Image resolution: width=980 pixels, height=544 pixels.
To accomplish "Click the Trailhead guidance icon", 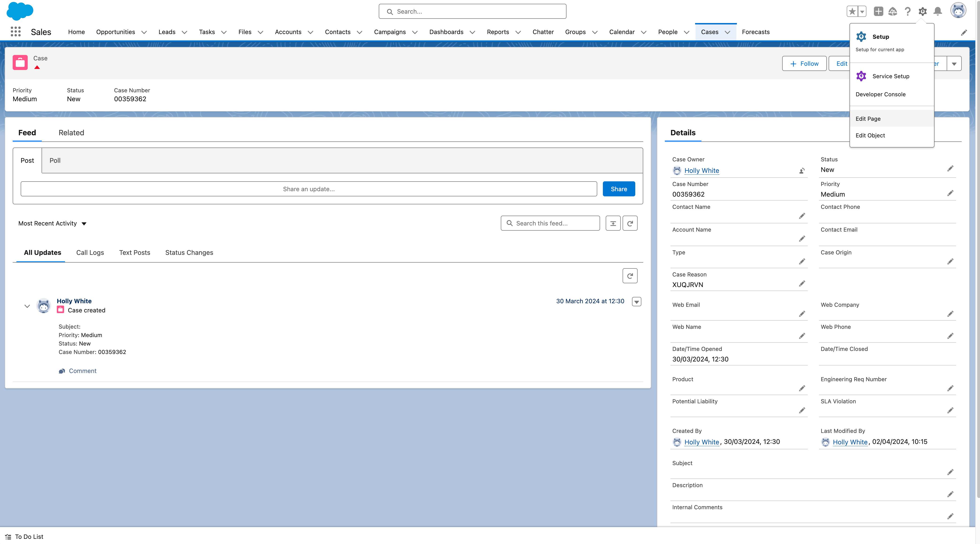I will click(x=892, y=12).
